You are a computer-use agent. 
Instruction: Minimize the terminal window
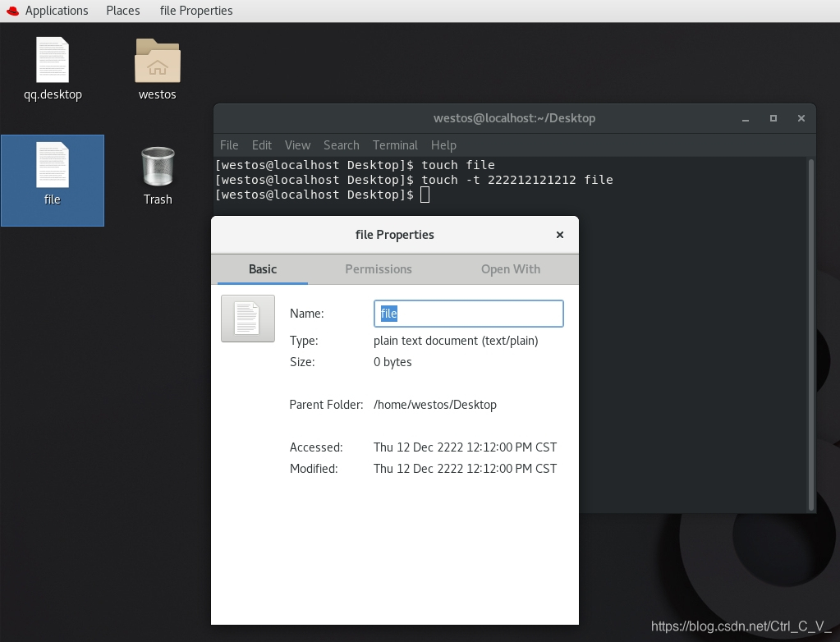coord(746,118)
